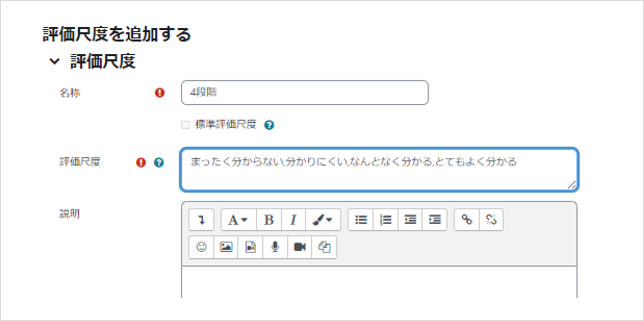Open the paragraph styles dropdown
644x321 pixels.
[238, 220]
